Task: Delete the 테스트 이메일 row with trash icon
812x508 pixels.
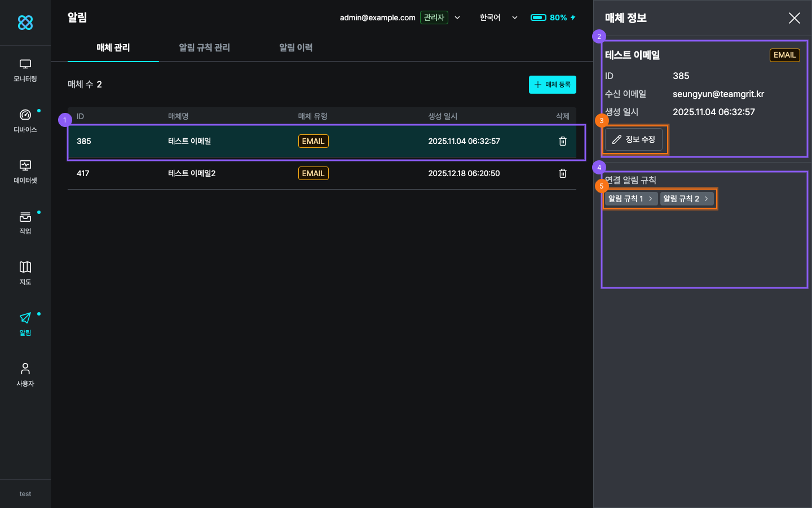Action: coord(562,141)
